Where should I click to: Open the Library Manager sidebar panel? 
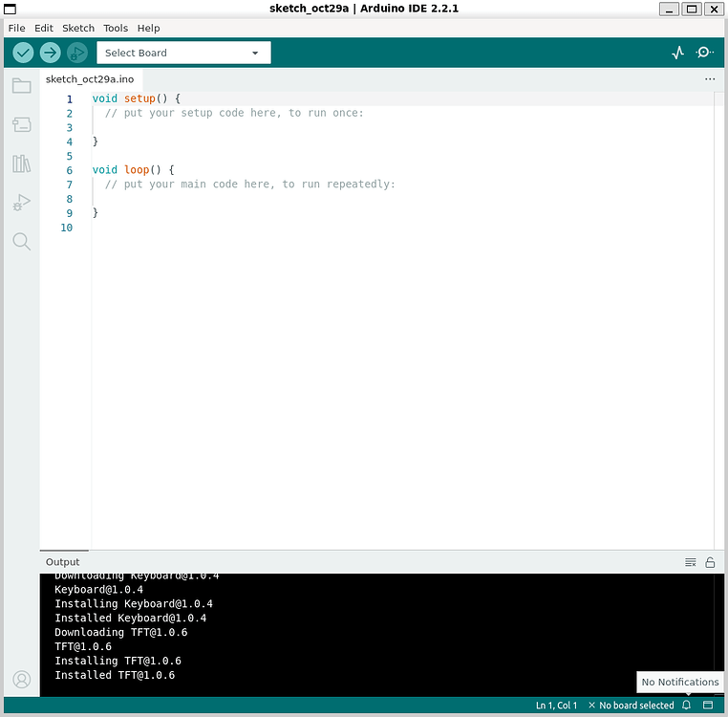(21, 163)
